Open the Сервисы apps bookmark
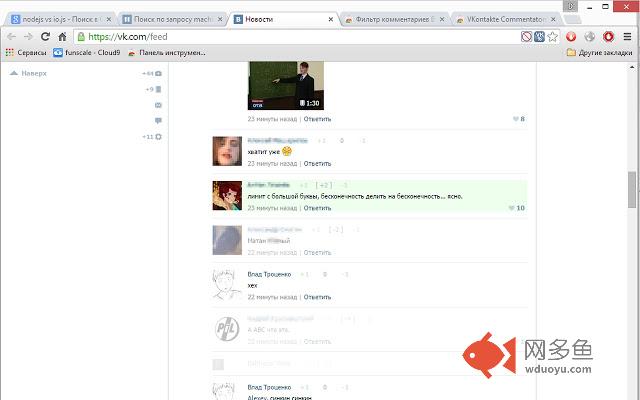 click(x=26, y=53)
